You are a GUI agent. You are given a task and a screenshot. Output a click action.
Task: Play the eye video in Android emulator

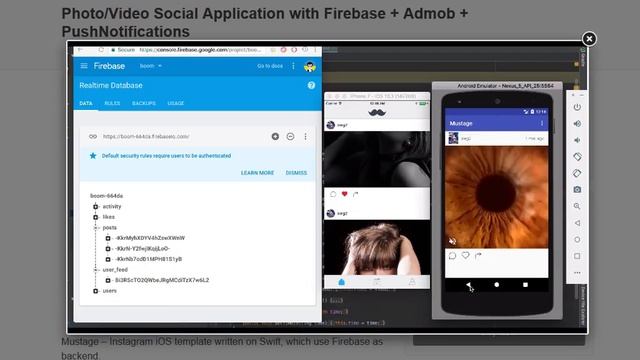[496, 197]
